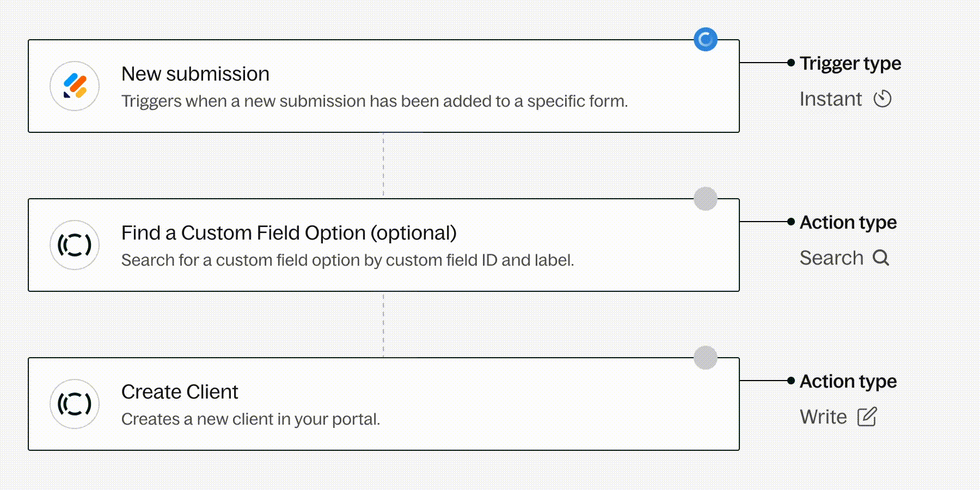Click the Search magnifier icon
The width and height of the screenshot is (980, 490).
[x=880, y=258]
